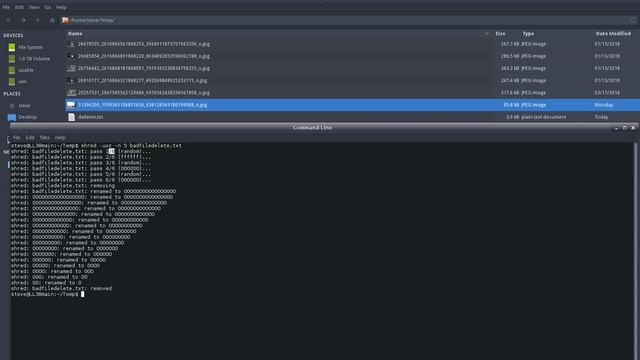Image resolution: width=640 pixels, height=360 pixels.
Task: Minimize the Command Line window
Action: click(616, 128)
